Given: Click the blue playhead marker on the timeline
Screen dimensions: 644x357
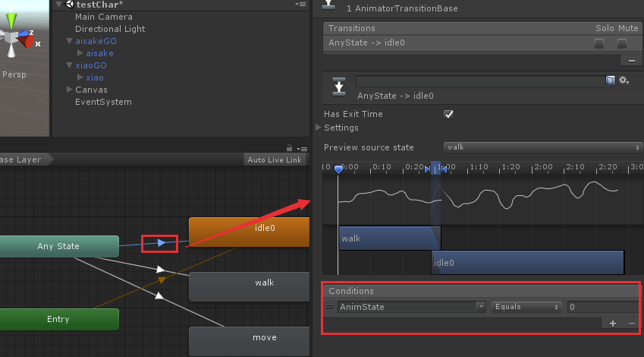Looking at the screenshot, I should (x=338, y=169).
